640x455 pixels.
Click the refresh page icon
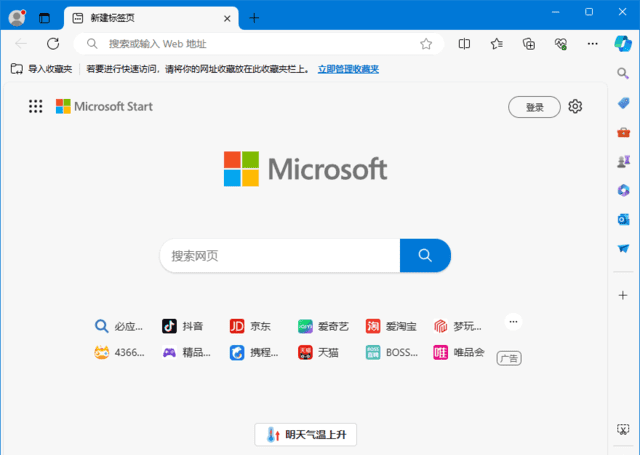[53, 44]
